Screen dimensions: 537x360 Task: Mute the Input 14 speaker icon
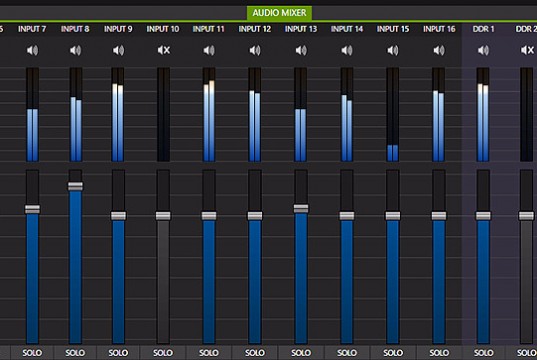pyautogui.click(x=347, y=51)
